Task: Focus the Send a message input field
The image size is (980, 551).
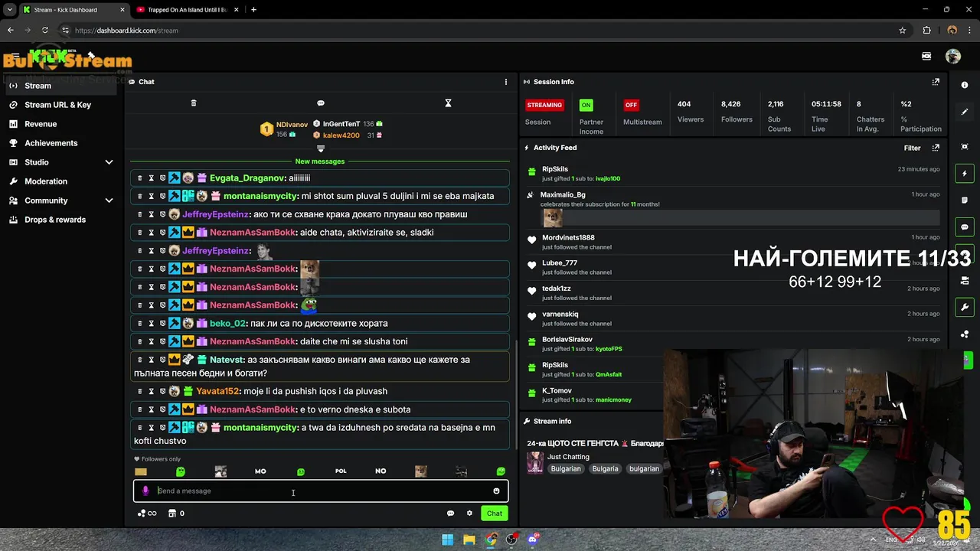Action: [321, 491]
